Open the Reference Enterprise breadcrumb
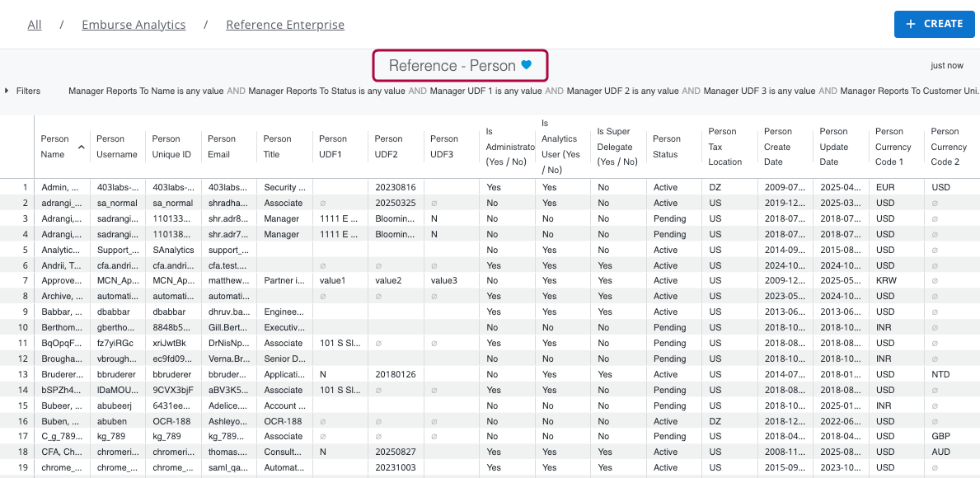The image size is (980, 478). [x=285, y=24]
